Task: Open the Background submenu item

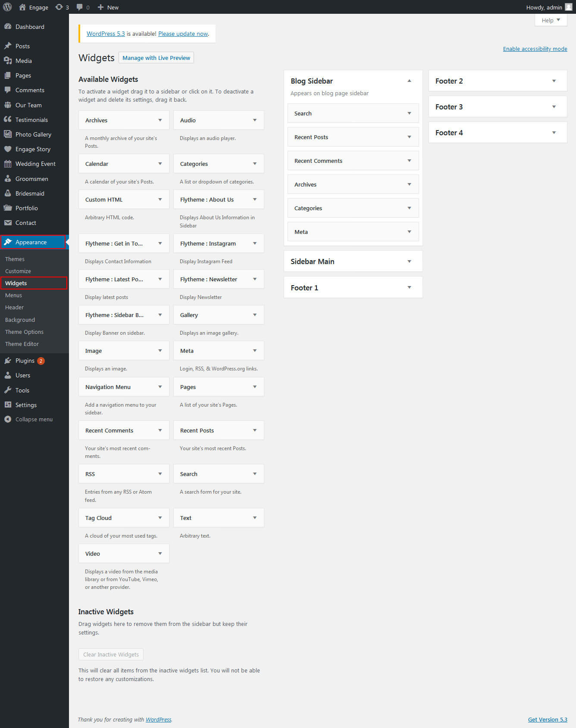Action: click(x=20, y=320)
